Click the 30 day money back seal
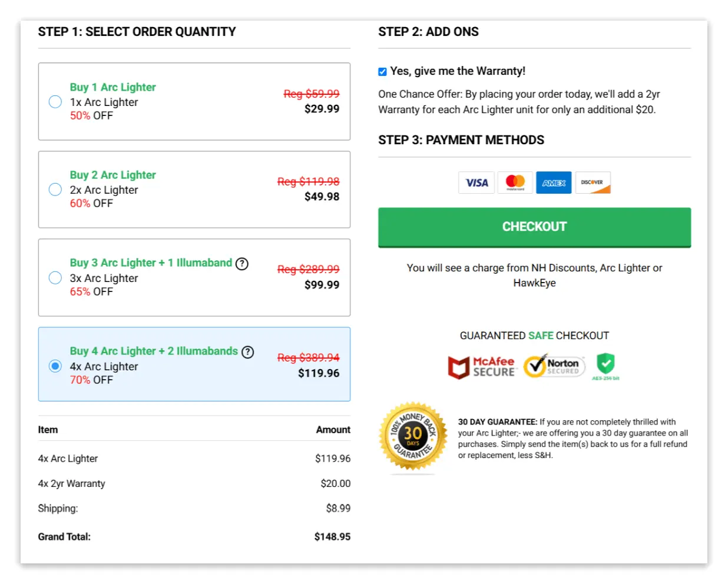Screen dimensions: 728x584 pos(413,436)
